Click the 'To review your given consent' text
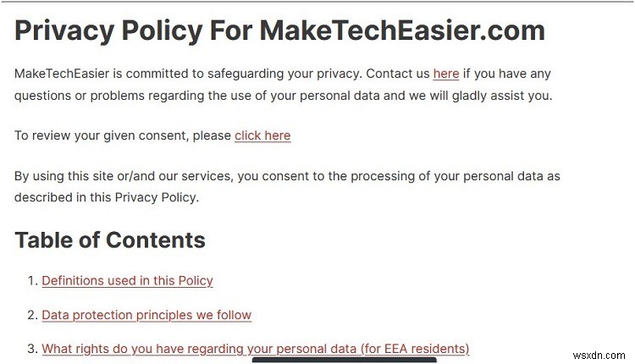This screenshot has width=635, height=364. click(x=123, y=135)
